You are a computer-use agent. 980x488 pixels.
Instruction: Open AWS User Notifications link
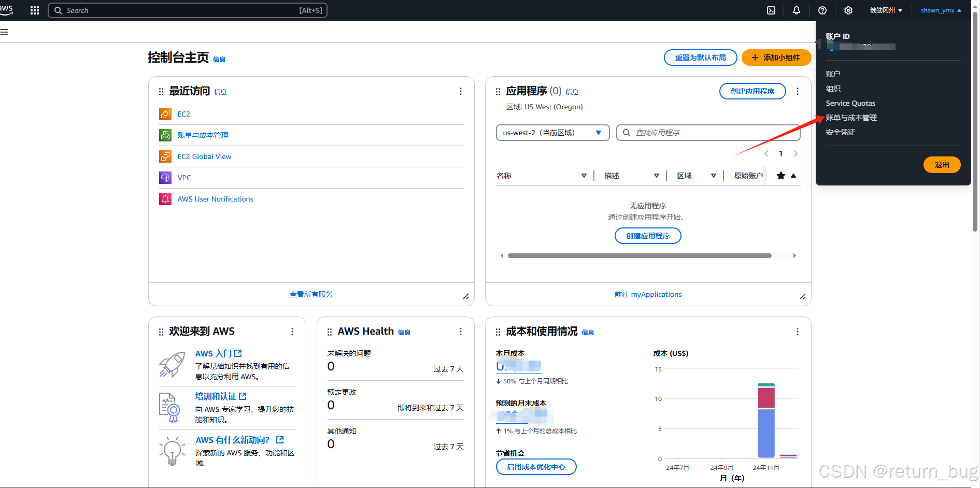click(x=215, y=199)
